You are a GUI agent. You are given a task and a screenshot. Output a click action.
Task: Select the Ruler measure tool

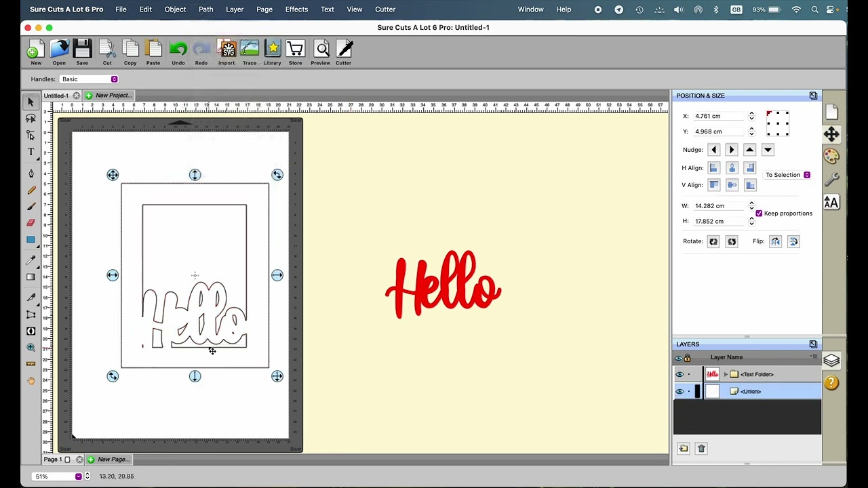(x=31, y=364)
